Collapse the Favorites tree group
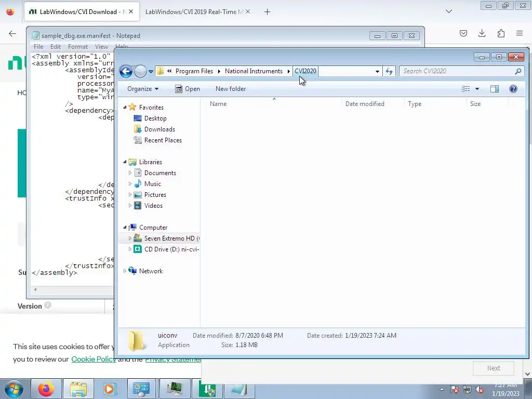 [125, 107]
